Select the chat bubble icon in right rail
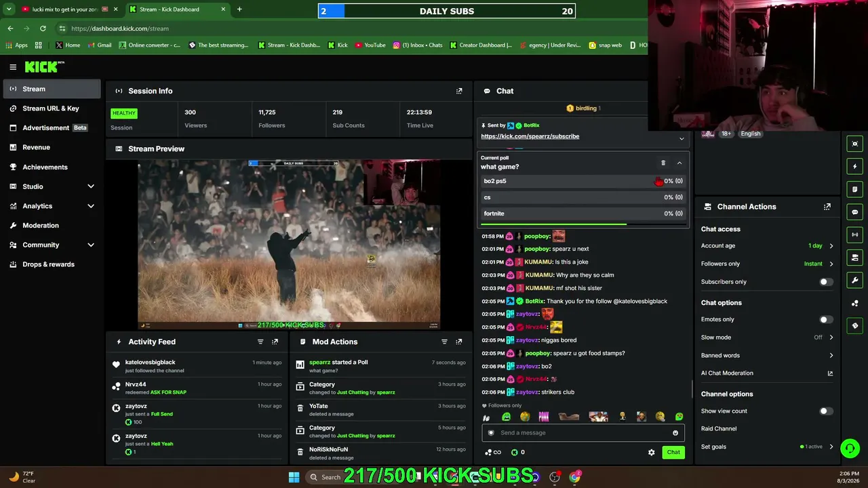 (x=854, y=212)
